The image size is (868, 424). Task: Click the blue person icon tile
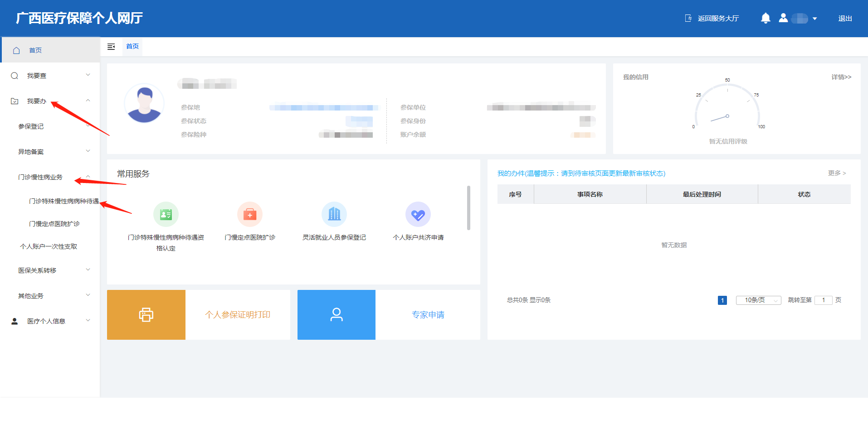(336, 315)
